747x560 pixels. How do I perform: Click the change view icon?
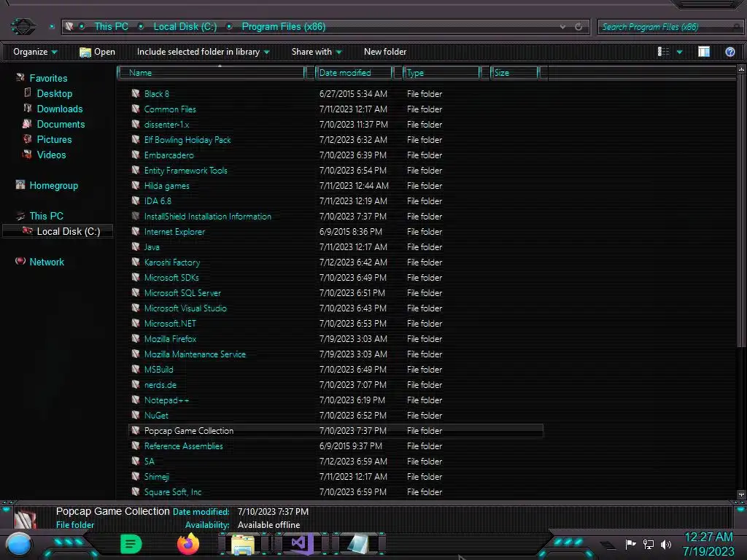point(663,52)
